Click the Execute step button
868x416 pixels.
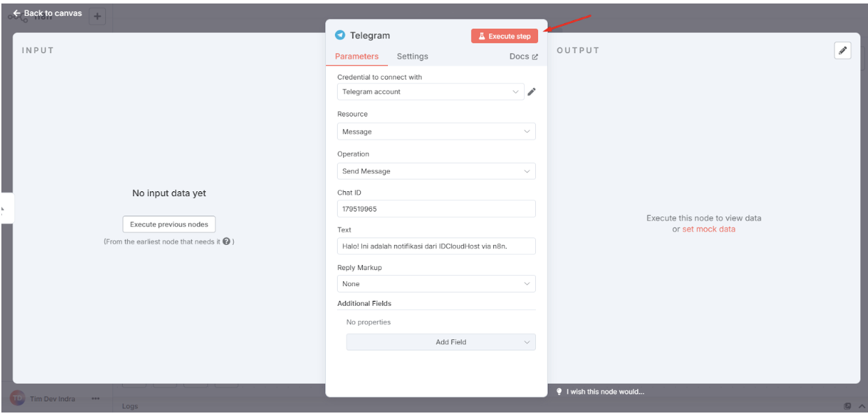pos(504,36)
